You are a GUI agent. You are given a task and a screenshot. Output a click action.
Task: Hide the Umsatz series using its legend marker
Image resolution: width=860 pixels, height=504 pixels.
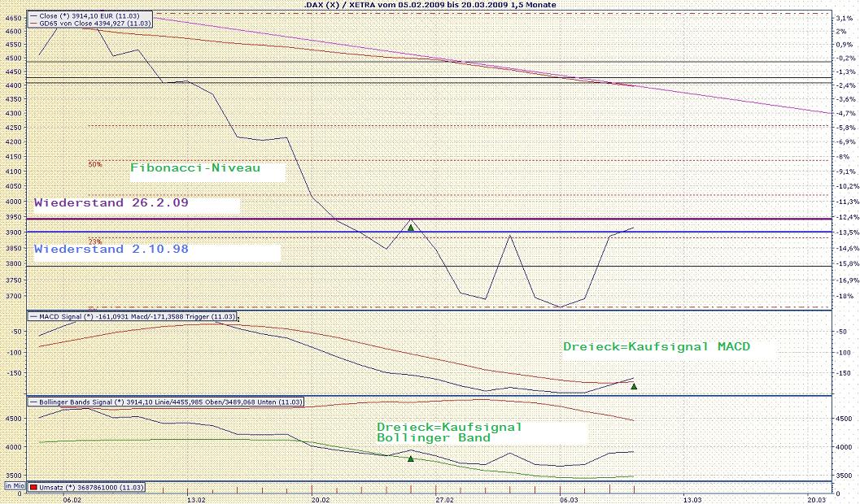[x=34, y=487]
